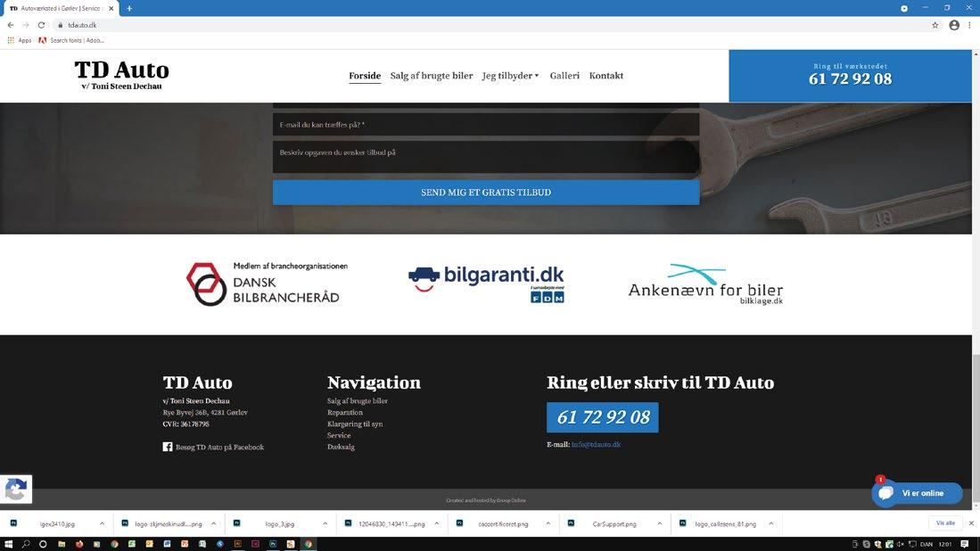
Task: Click the address bar showing tdauto.dk
Action: pyautogui.click(x=488, y=25)
